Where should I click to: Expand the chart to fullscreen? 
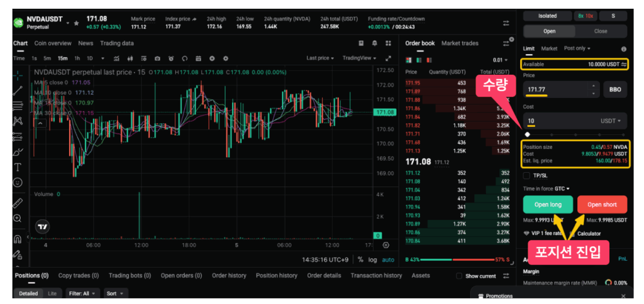coord(388,58)
